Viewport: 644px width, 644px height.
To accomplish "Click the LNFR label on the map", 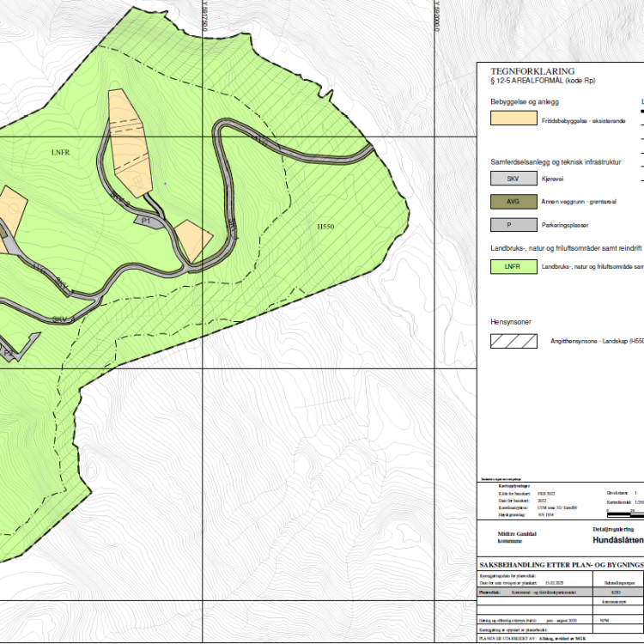I will (x=60, y=152).
